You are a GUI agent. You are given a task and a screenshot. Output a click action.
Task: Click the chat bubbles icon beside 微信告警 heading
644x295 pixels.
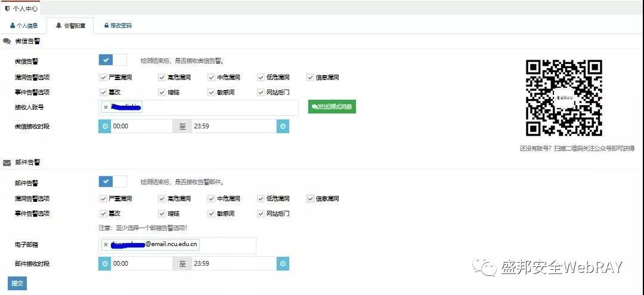7,41
